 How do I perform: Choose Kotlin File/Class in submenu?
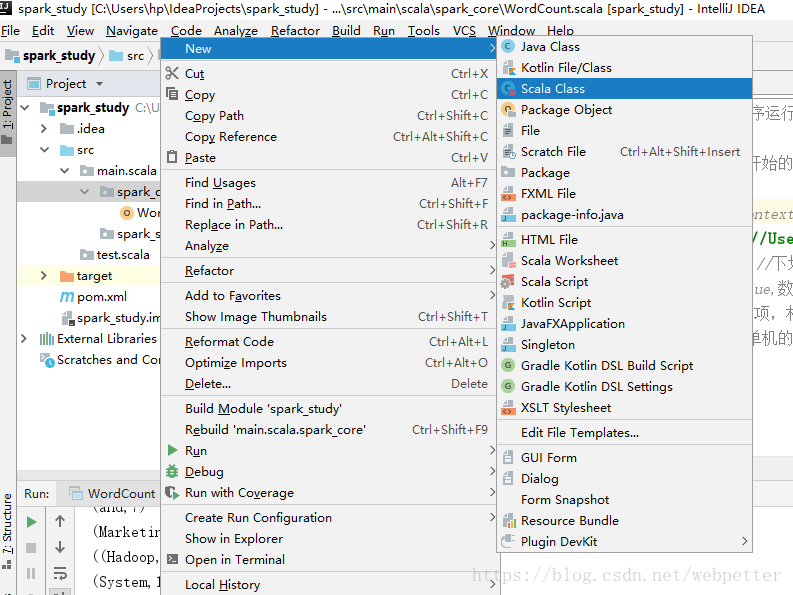pos(565,68)
